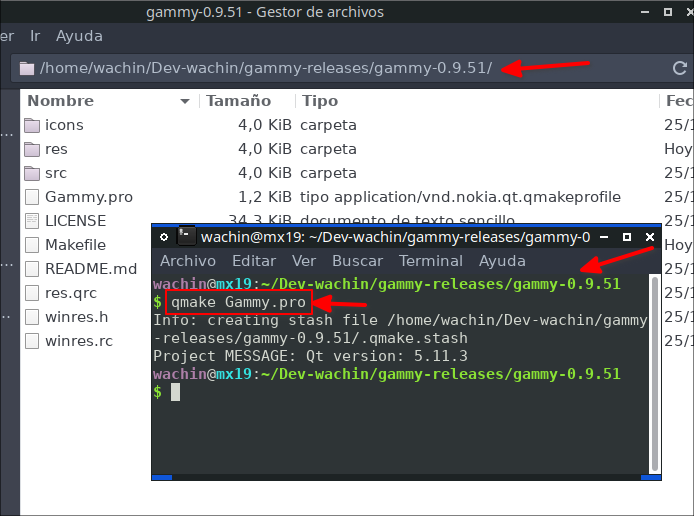Select the src folder icon
The height and width of the screenshot is (516, 694).
coord(32,173)
